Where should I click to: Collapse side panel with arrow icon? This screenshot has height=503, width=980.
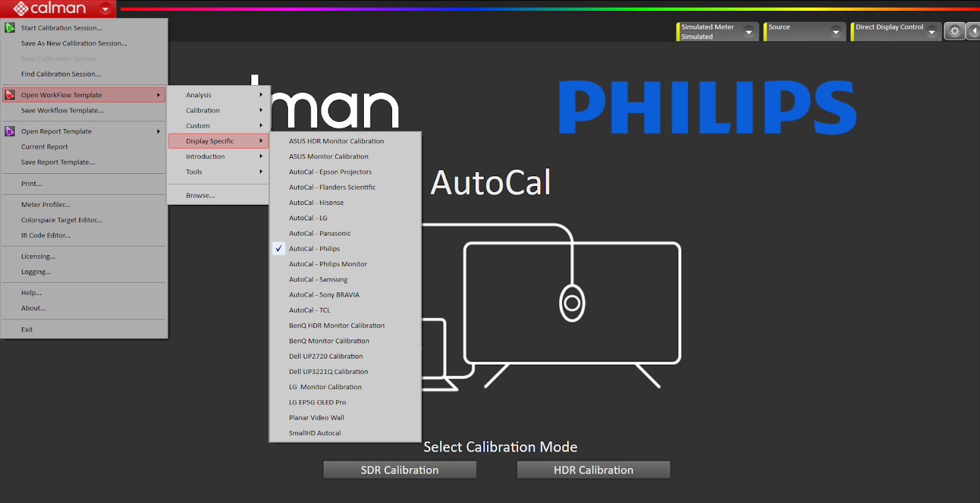[x=974, y=31]
